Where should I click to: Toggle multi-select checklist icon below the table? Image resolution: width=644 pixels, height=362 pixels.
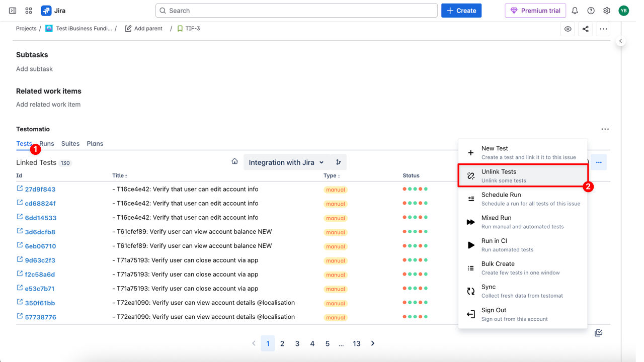tap(598, 333)
